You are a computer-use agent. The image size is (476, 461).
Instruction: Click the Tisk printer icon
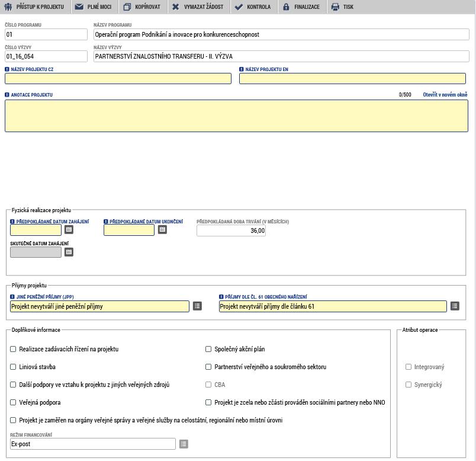point(335,7)
